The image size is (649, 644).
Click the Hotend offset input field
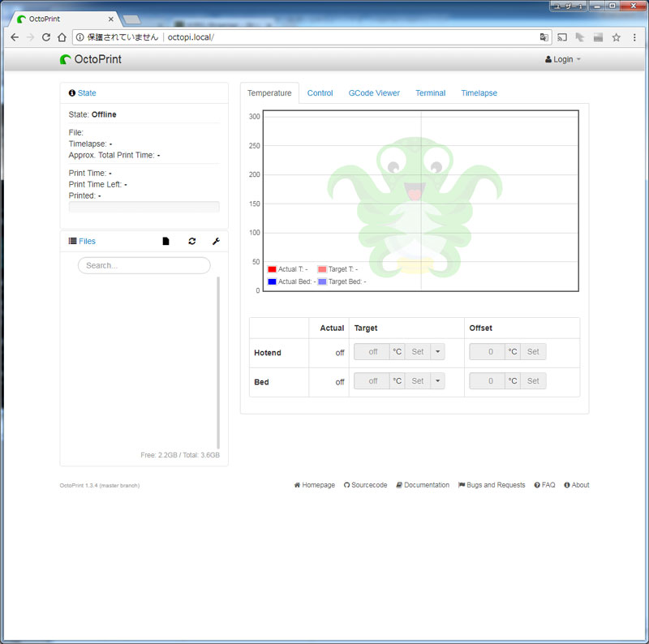[x=488, y=352]
